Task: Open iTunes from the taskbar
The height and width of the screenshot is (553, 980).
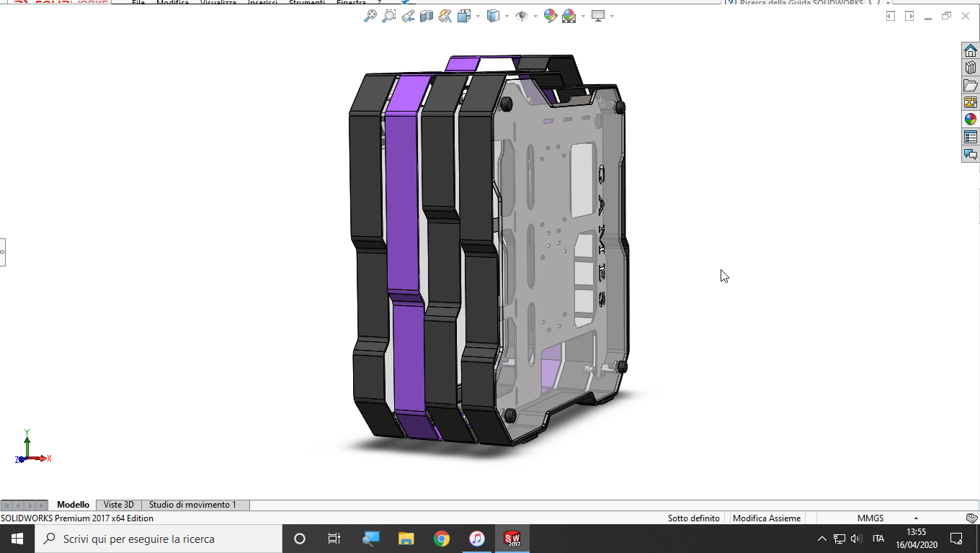Action: 477,539
